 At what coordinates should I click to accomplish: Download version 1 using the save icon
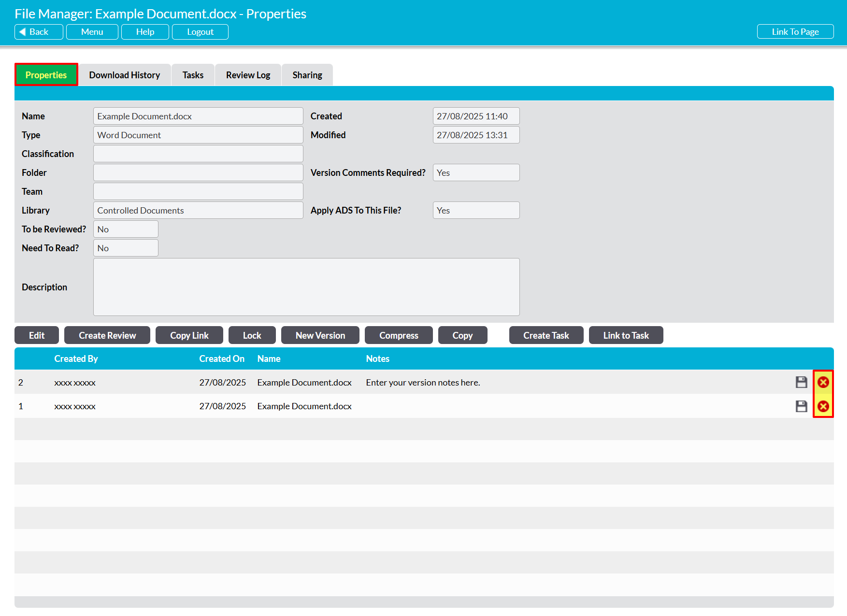pos(801,406)
